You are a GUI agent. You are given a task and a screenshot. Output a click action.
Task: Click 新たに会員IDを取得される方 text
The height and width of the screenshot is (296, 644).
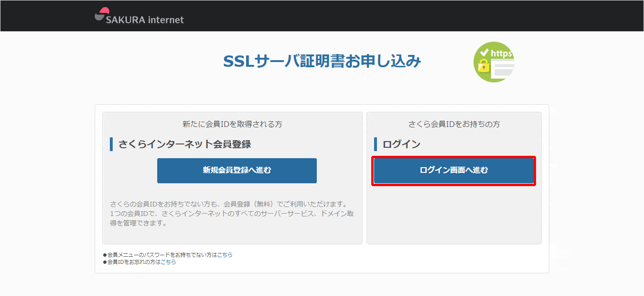click(x=232, y=125)
